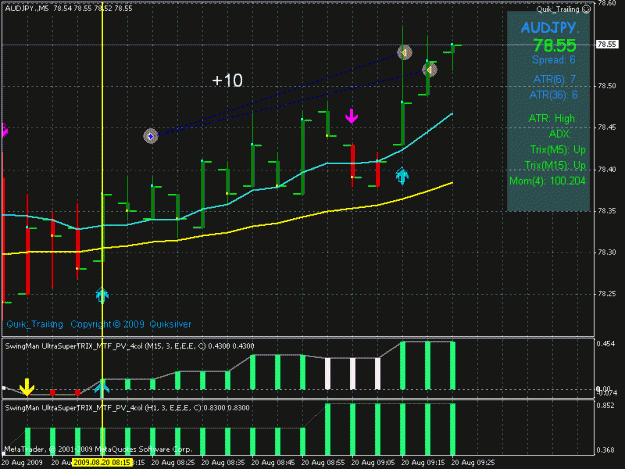Click the ADX: label in the info panel
625x469 pixels.
pos(560,134)
